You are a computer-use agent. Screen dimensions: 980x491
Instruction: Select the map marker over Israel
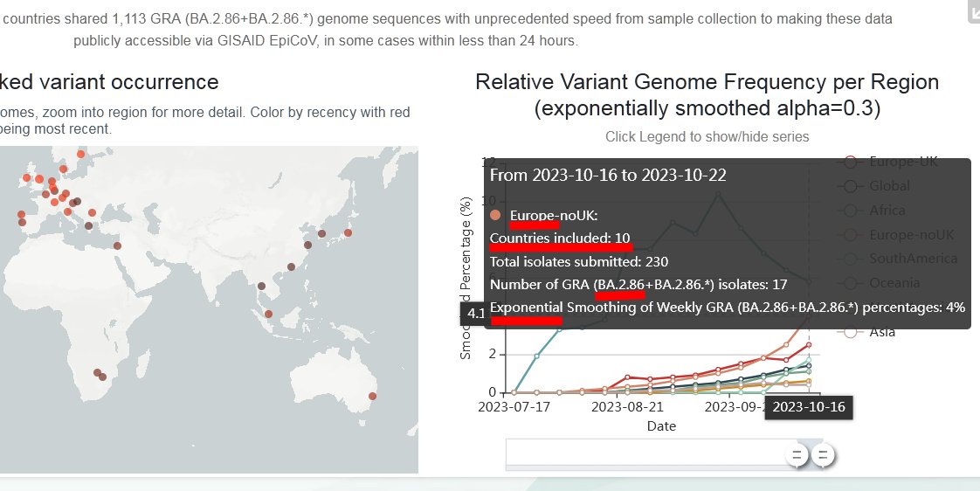coord(117,246)
